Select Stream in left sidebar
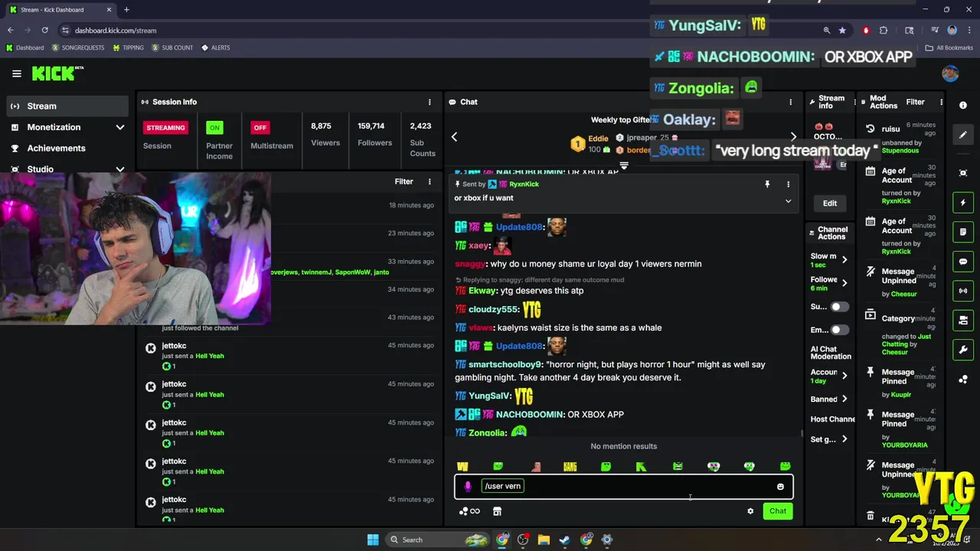 (x=67, y=106)
